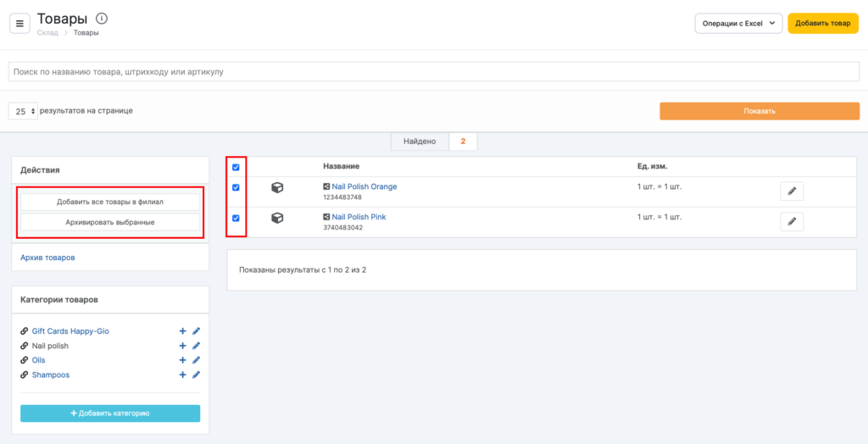Open the 25 results per page selector
The height and width of the screenshot is (444, 868).
pyautogui.click(x=23, y=111)
